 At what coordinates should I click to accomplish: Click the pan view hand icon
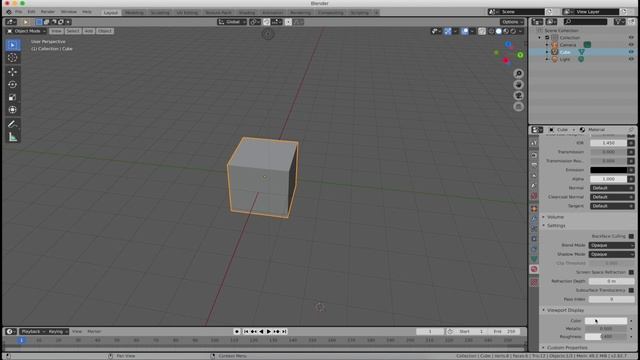click(x=518, y=84)
